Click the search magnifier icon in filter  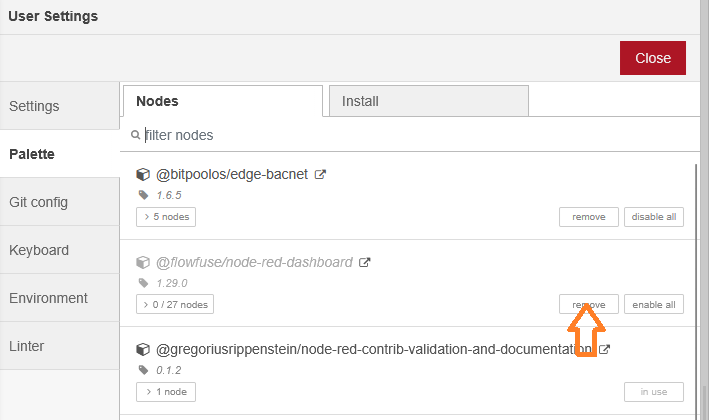coord(136,135)
